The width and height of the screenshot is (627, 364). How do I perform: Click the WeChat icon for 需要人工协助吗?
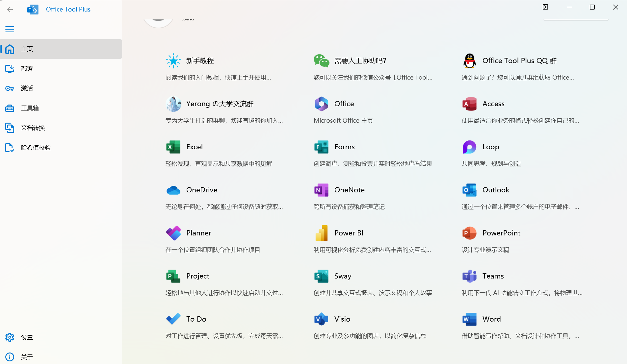coord(322,61)
